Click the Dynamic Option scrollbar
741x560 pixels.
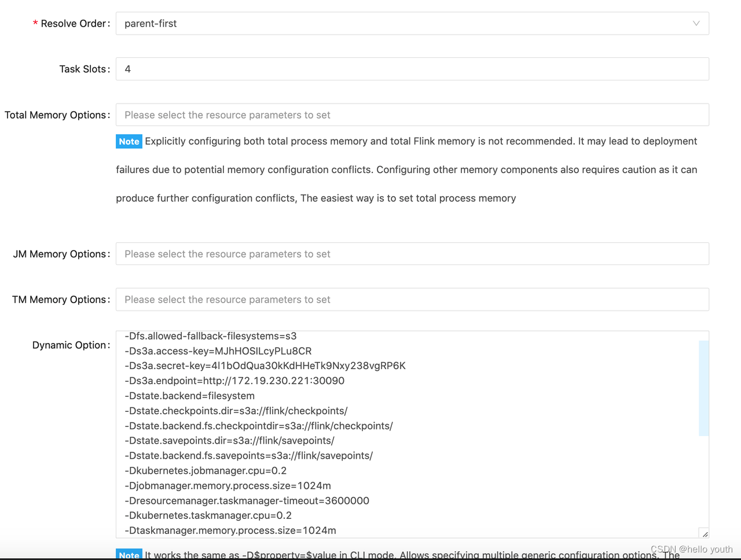702,388
